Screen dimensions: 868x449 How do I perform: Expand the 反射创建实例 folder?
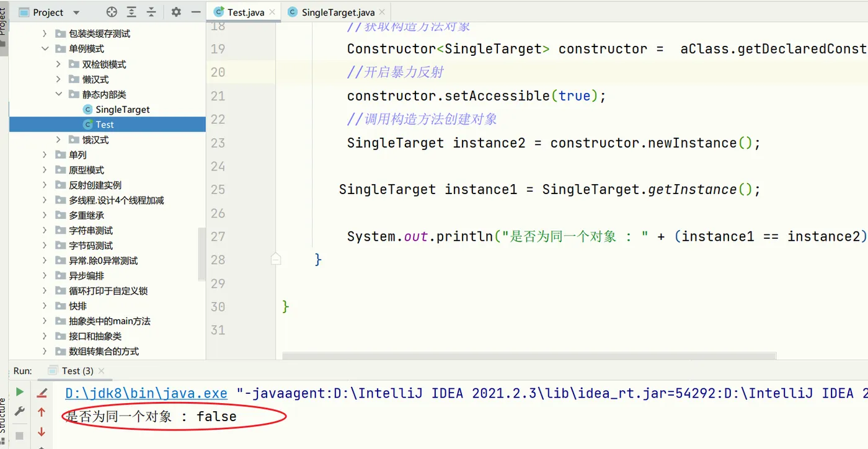[45, 185]
